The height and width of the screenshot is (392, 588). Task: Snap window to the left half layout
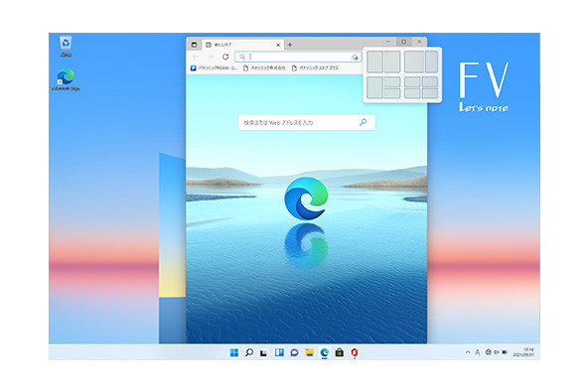(x=374, y=62)
